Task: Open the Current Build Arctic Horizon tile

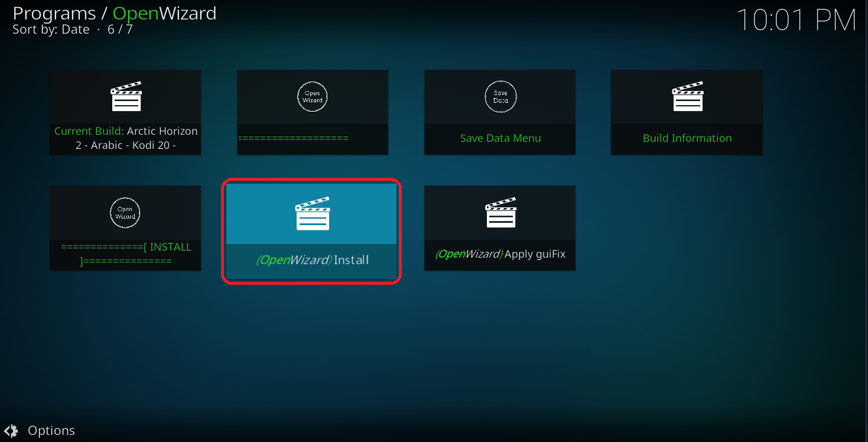Action: 125,112
